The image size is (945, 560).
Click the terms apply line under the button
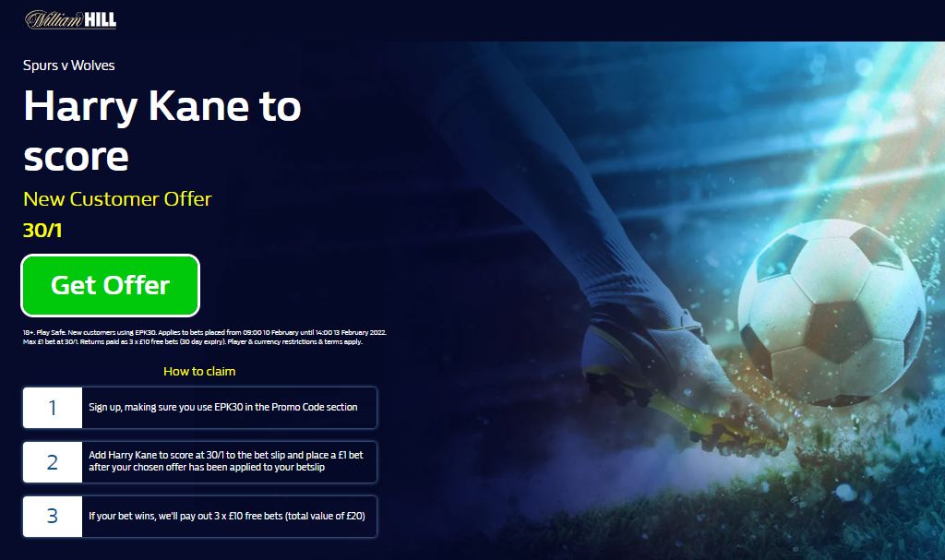pos(193,341)
